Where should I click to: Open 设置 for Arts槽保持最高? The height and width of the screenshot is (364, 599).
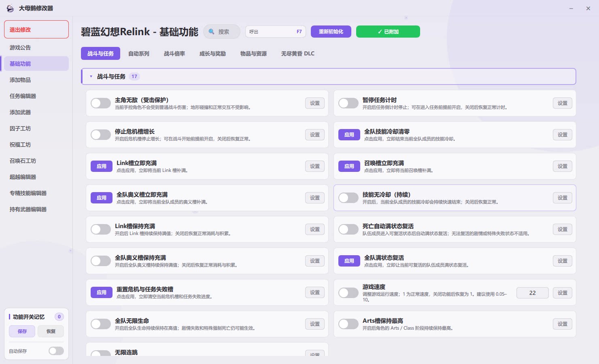(563, 324)
